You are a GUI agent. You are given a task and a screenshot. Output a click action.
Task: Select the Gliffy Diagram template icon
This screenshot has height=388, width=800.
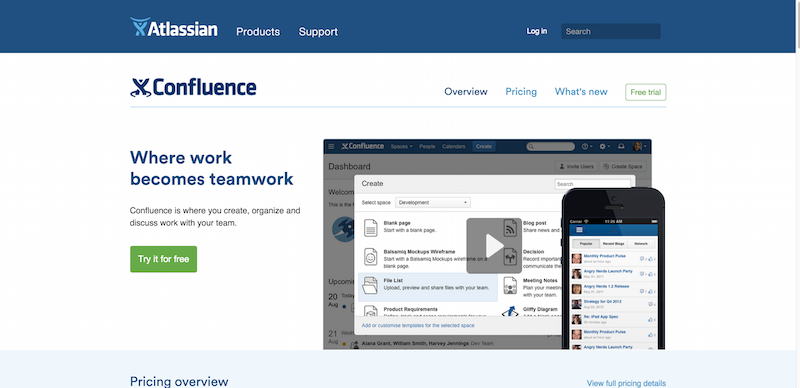click(510, 311)
